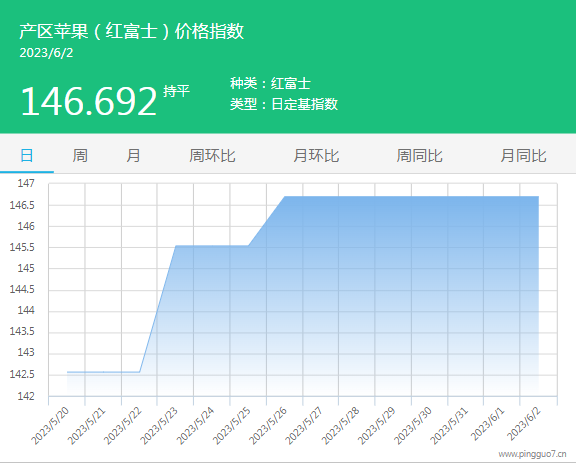Click the 2023/5/26 date axis label
Image resolution: width=576 pixels, height=463 pixels.
pos(268,426)
